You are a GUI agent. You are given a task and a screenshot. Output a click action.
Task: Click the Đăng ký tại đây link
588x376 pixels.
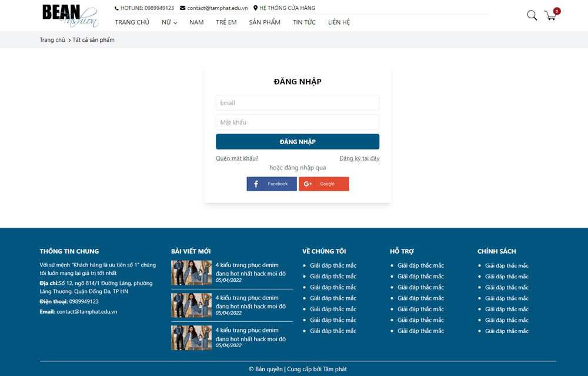click(359, 158)
